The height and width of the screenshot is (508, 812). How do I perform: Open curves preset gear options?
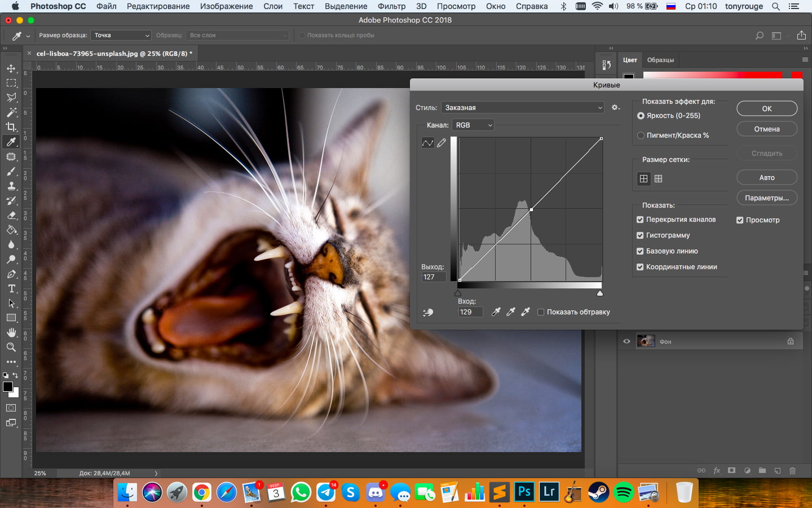click(616, 107)
